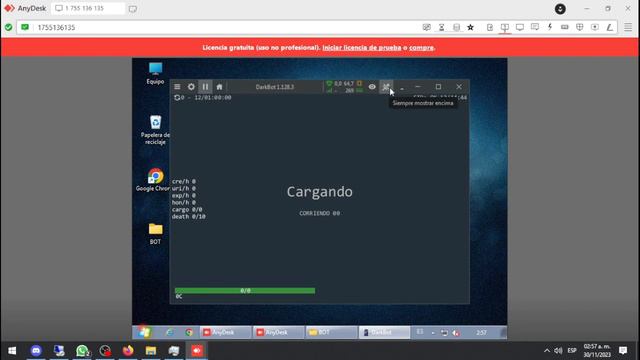Click green connection status checkmark icon
The image size is (640, 360).
click(8, 27)
